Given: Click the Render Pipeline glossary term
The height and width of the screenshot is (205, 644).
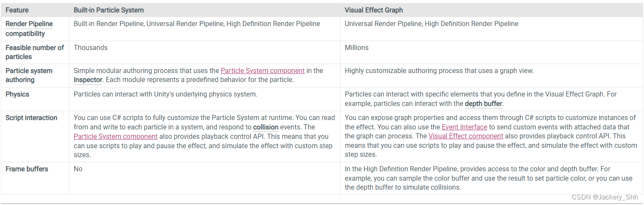Looking at the screenshot, I should 29,24.
